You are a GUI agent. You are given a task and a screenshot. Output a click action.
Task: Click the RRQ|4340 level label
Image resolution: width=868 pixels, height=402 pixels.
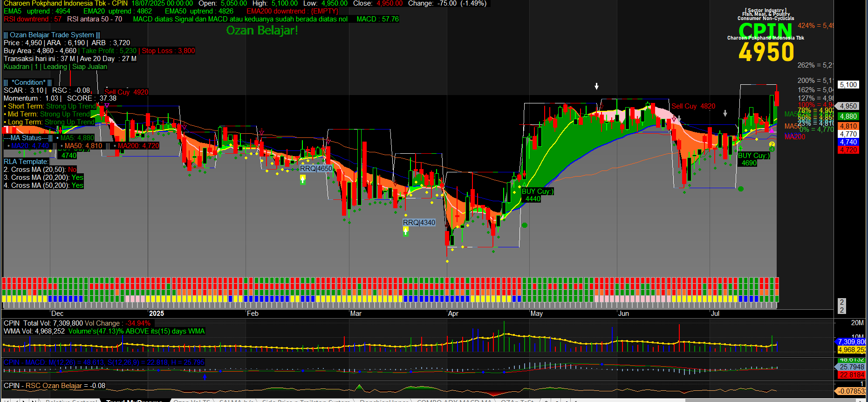[x=419, y=223]
